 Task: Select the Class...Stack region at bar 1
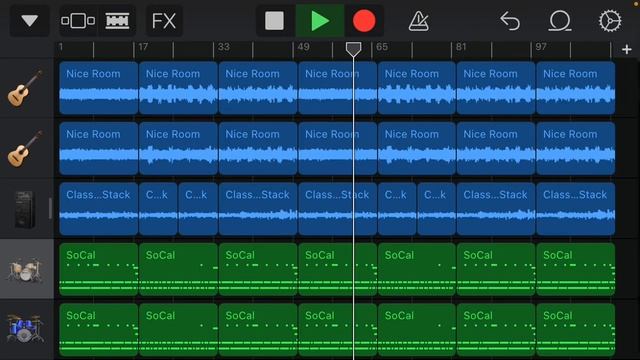(x=98, y=209)
